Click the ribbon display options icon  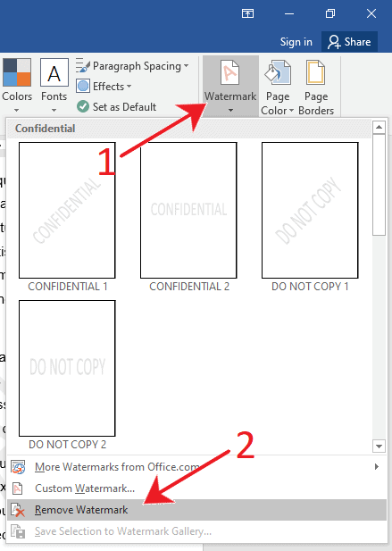click(x=247, y=13)
